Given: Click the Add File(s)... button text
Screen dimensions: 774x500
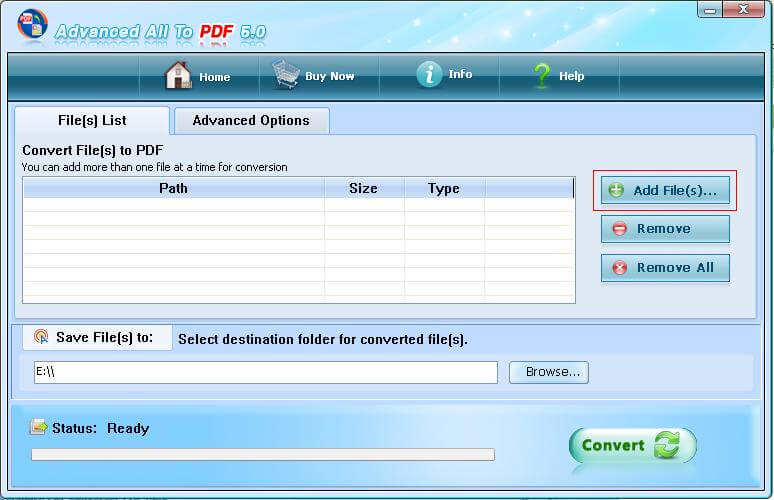Looking at the screenshot, I should [675, 191].
